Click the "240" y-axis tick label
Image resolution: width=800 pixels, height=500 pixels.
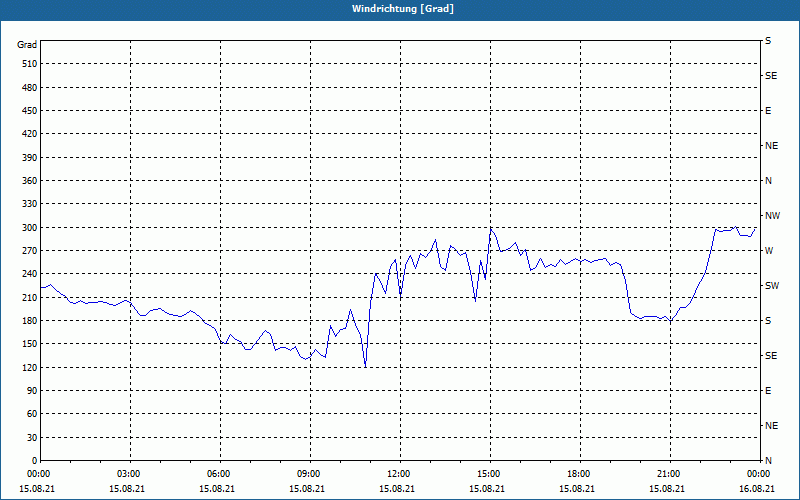30,274
